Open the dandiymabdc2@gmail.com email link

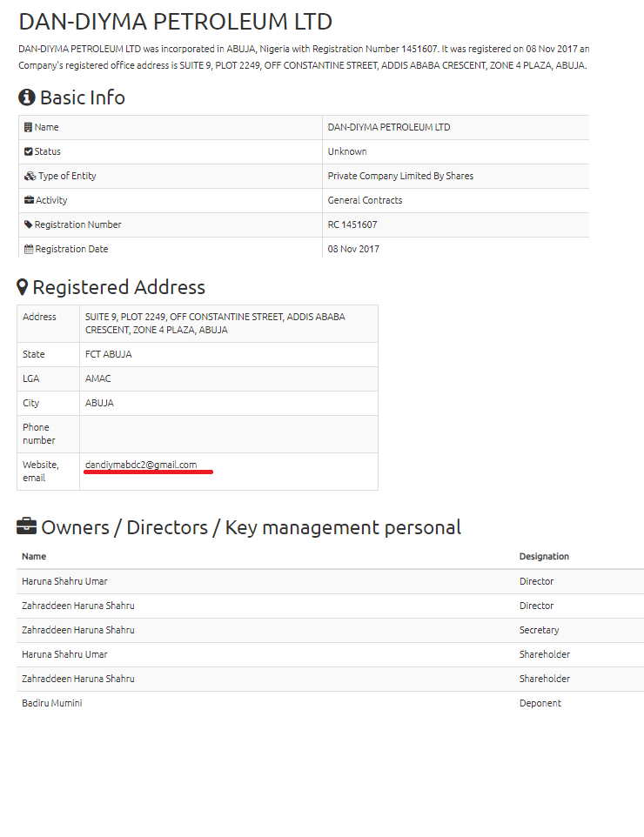click(141, 465)
